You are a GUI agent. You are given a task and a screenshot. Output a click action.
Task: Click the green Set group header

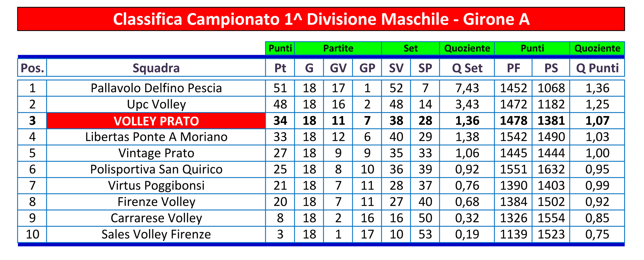(x=411, y=48)
